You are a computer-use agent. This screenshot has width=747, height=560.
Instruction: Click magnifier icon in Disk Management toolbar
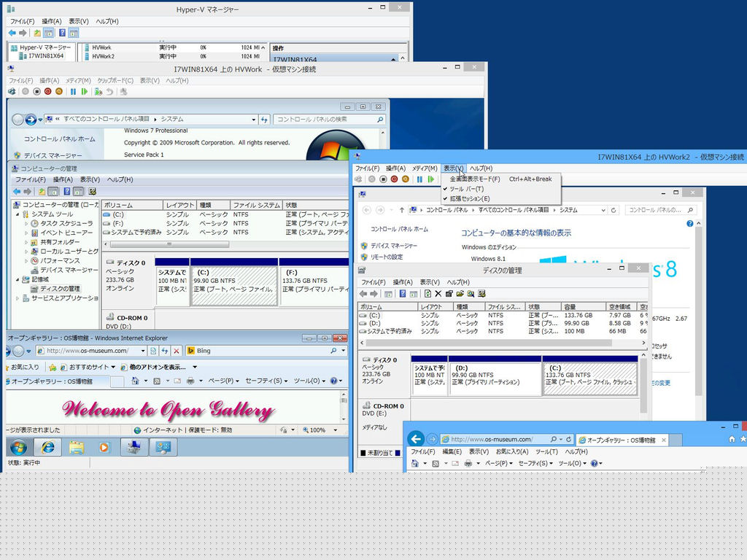471,294
